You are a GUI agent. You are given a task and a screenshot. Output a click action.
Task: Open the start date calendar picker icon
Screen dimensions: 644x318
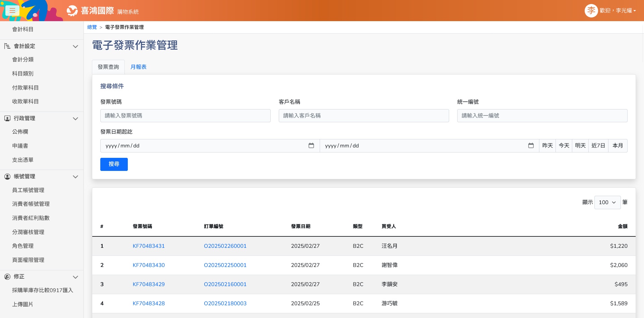tap(311, 146)
